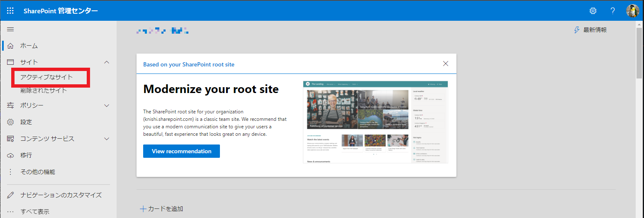Viewport: 644px width, 218px height.
Task: Click the View recommendation button
Action: pyautogui.click(x=181, y=151)
